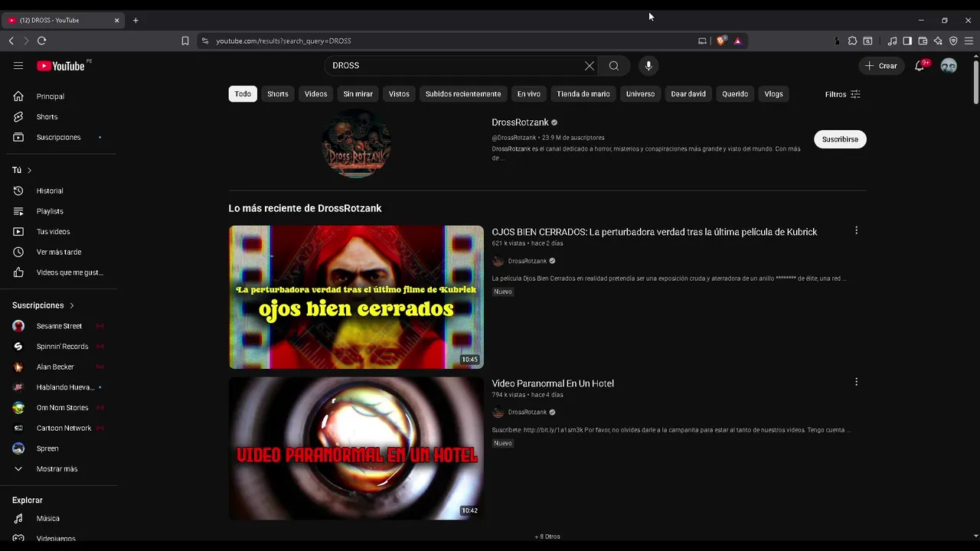Play ojos bien cerrados thumbnail

(x=356, y=297)
